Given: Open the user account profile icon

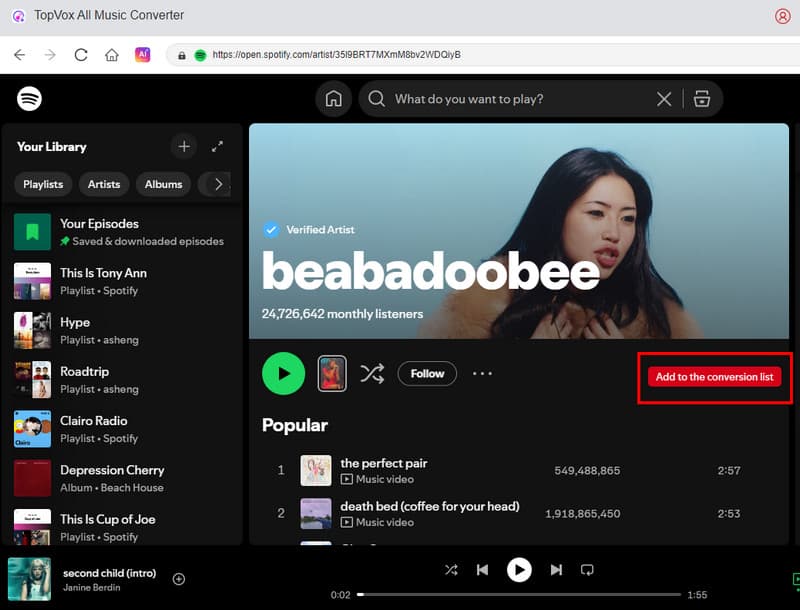Looking at the screenshot, I should point(783,16).
